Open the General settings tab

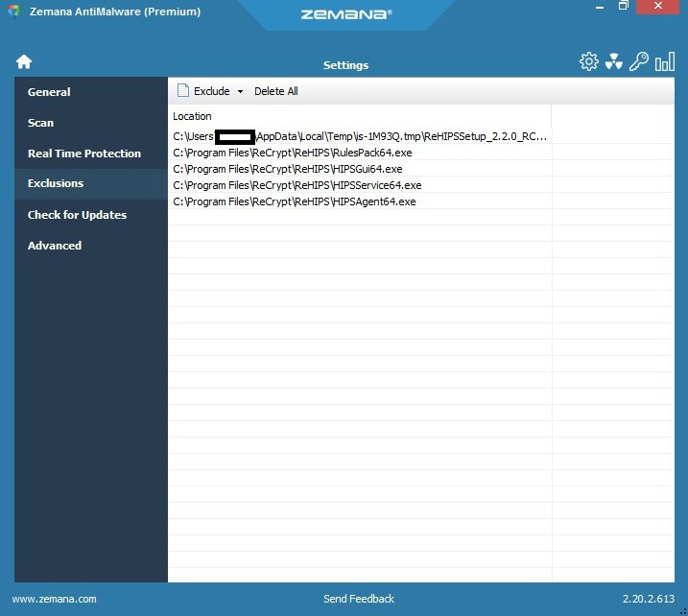91,92
